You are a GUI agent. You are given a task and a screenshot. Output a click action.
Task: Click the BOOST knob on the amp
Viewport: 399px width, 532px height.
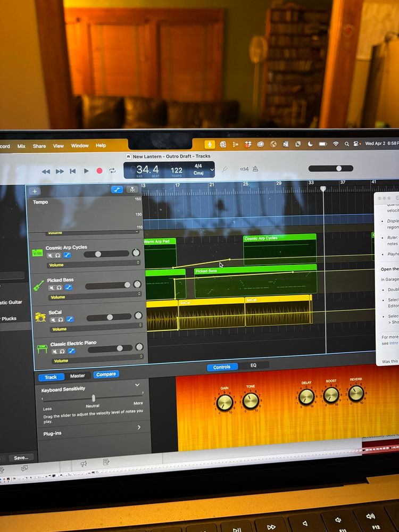pos(331,395)
